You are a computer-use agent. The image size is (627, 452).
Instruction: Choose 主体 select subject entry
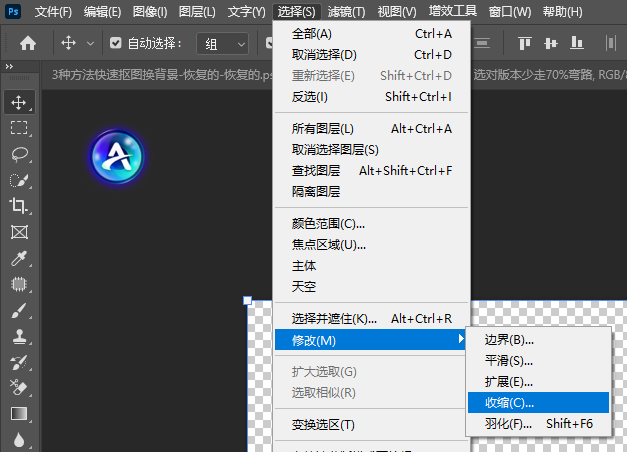coord(371,266)
